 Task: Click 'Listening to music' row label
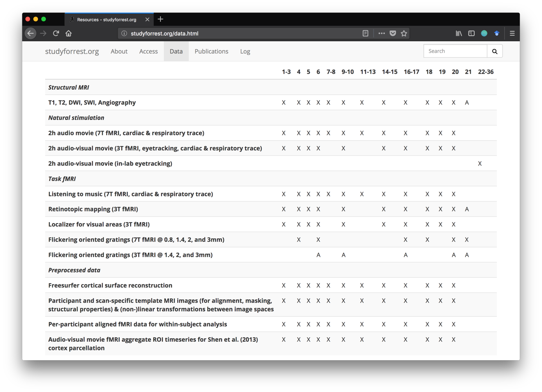tap(130, 194)
